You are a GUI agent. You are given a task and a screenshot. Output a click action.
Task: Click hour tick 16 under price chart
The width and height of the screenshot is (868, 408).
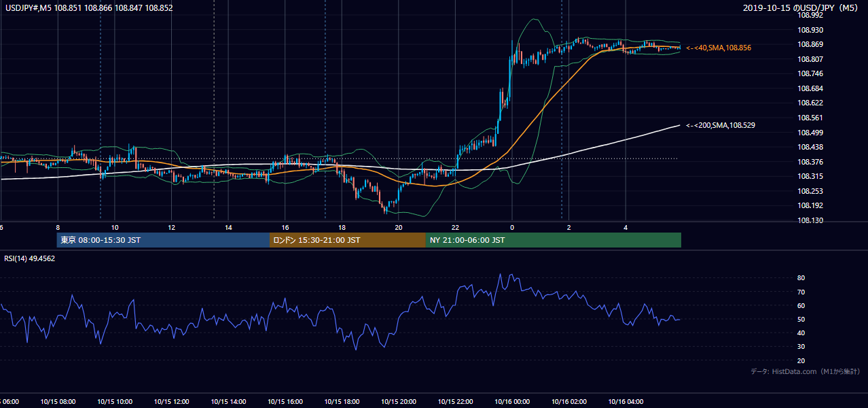(x=285, y=228)
